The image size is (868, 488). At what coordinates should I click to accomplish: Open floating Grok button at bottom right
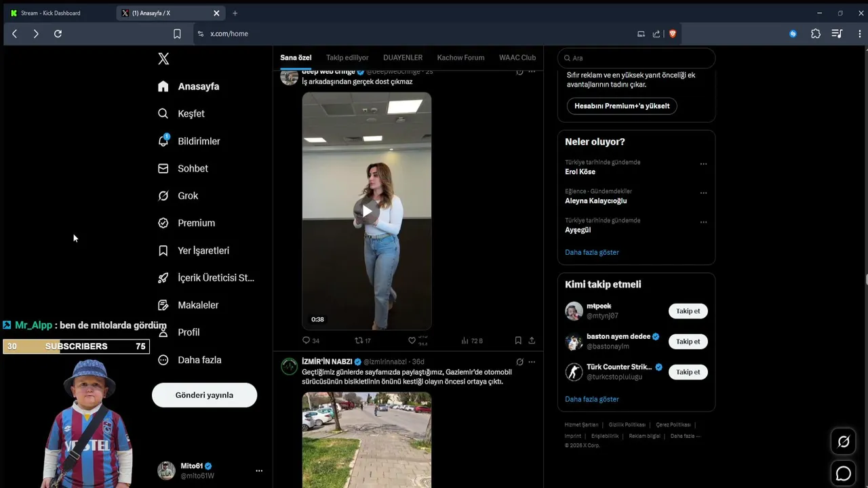tap(844, 442)
